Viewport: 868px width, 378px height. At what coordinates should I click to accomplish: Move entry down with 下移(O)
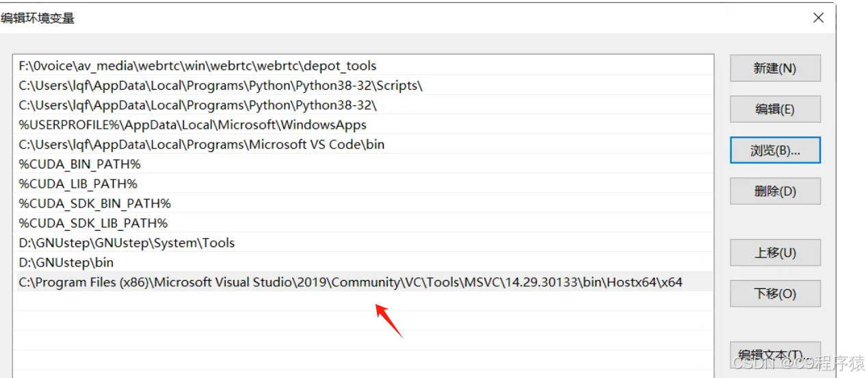pyautogui.click(x=775, y=294)
